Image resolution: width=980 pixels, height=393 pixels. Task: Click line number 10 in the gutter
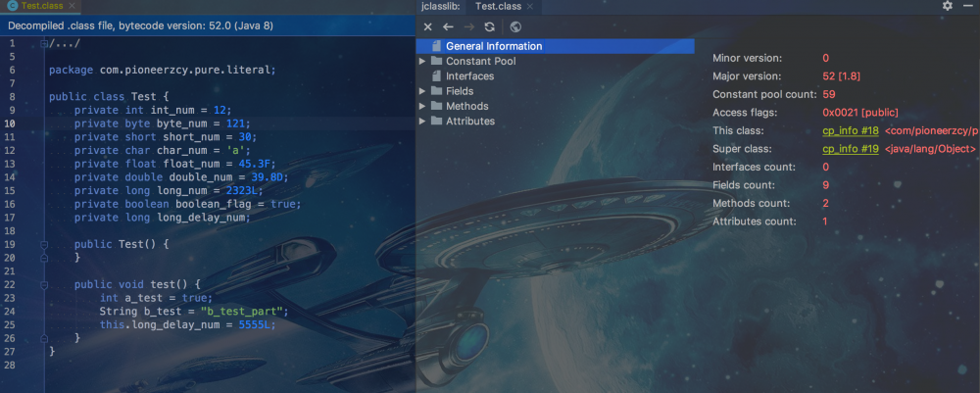[11, 123]
